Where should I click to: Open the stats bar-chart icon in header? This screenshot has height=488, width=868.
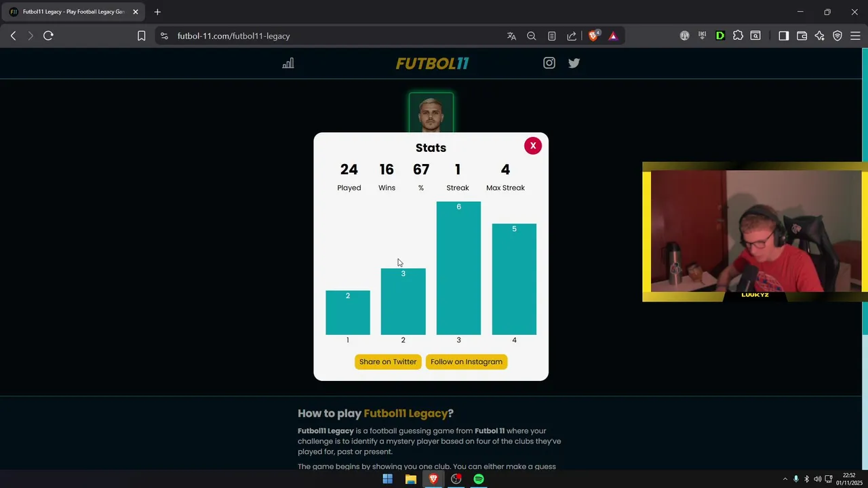(288, 63)
